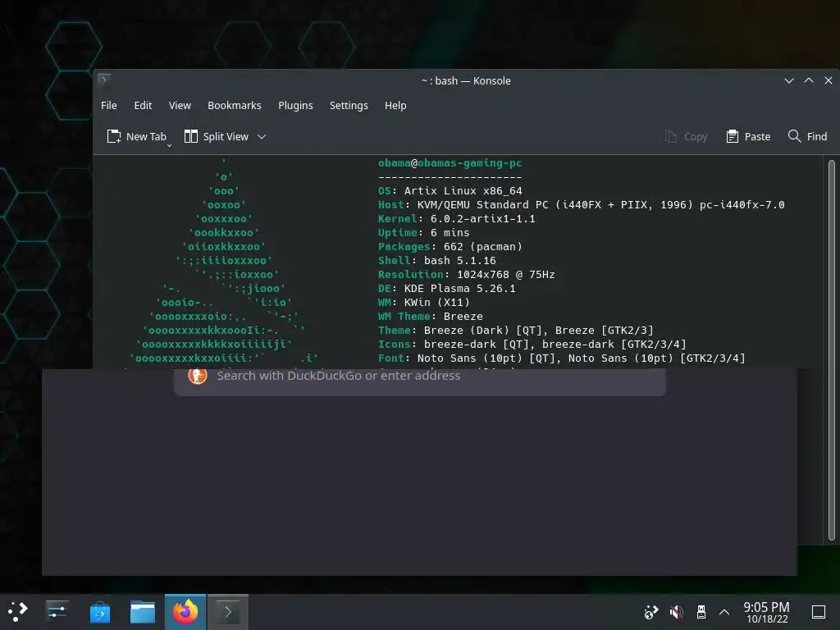Click the Kernel '6.0.2-artix1-1.1' text

482,218
